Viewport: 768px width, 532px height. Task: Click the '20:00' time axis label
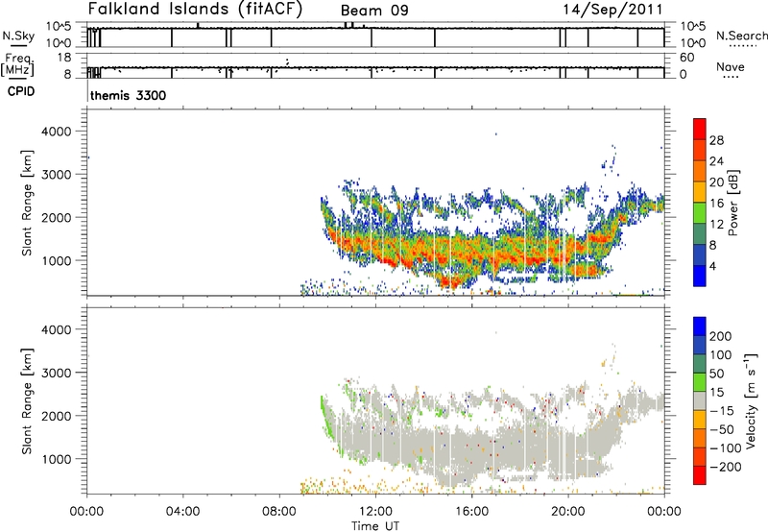(568, 512)
